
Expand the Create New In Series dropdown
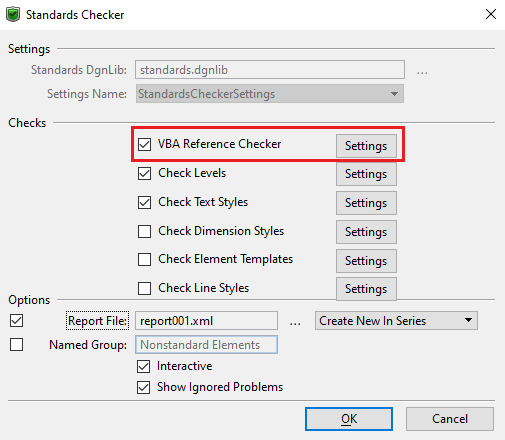(396, 321)
